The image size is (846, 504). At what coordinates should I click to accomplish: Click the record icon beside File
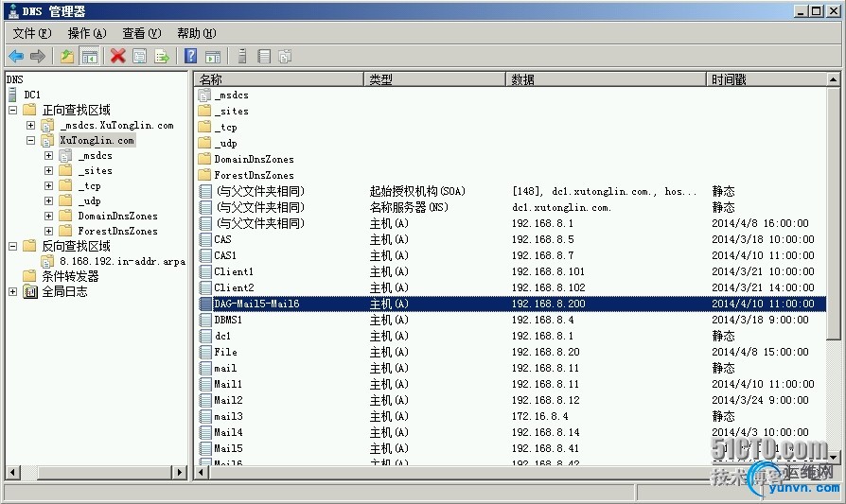click(x=205, y=352)
